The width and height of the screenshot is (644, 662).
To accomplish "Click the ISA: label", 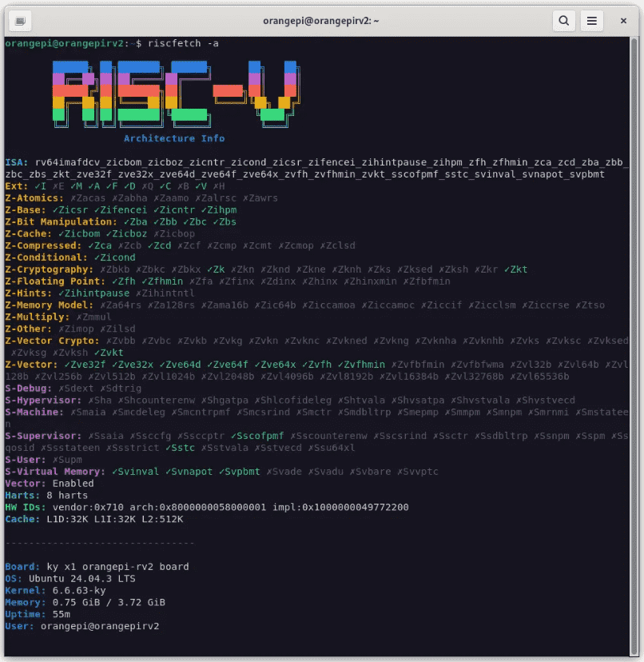I will point(17,162).
